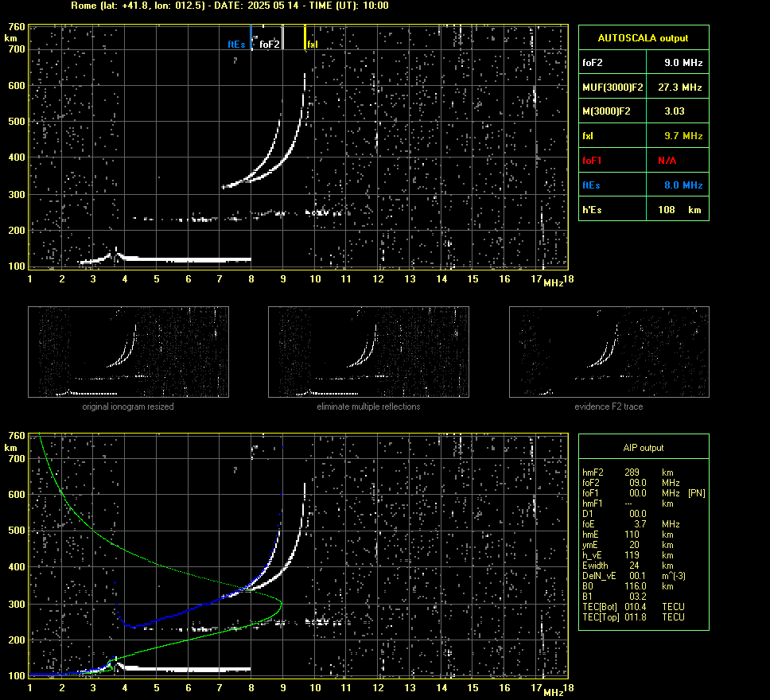Click the 110 hmE value
The width and height of the screenshot is (770, 700).
click(632, 535)
